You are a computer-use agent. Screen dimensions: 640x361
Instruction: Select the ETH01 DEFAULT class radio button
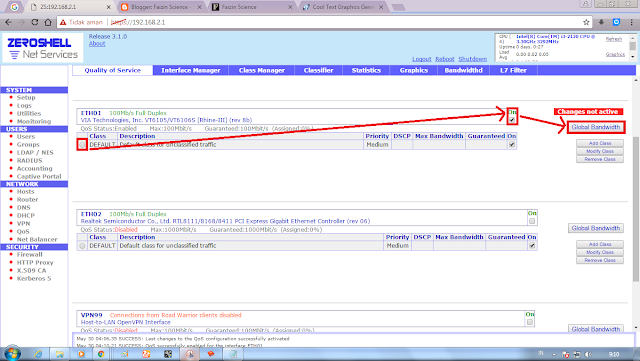[82, 145]
